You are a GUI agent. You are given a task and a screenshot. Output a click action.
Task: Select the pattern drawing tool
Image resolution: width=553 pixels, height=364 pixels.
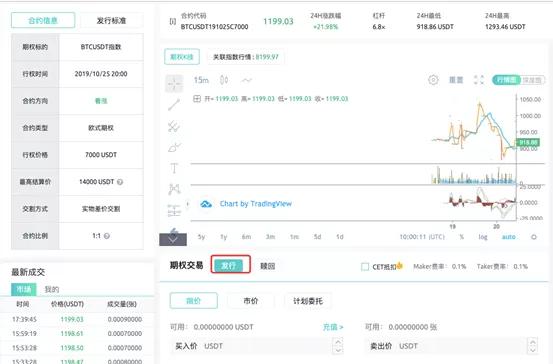pos(174,189)
